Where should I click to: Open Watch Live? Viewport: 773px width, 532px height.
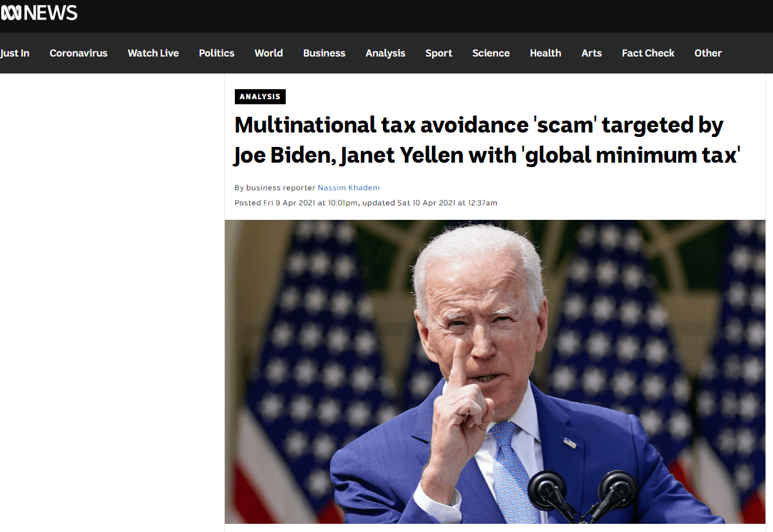point(153,53)
